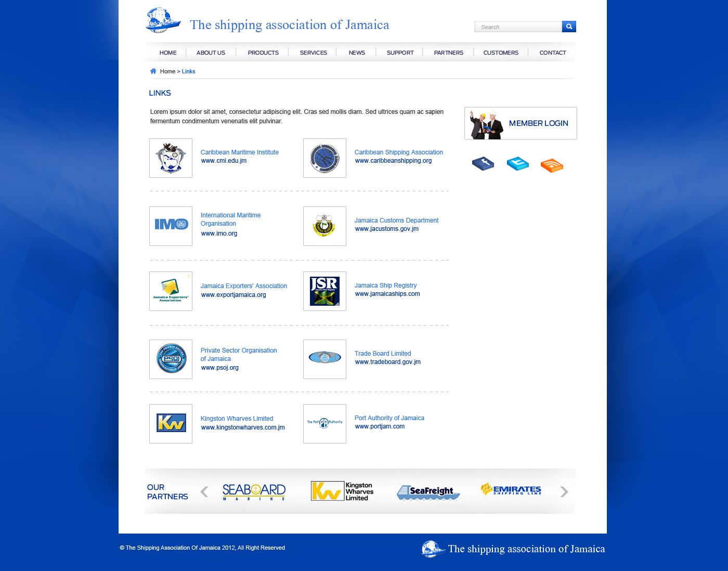Open Seaboard Marine partner logo
Screen dimensions: 728x571
(x=254, y=491)
